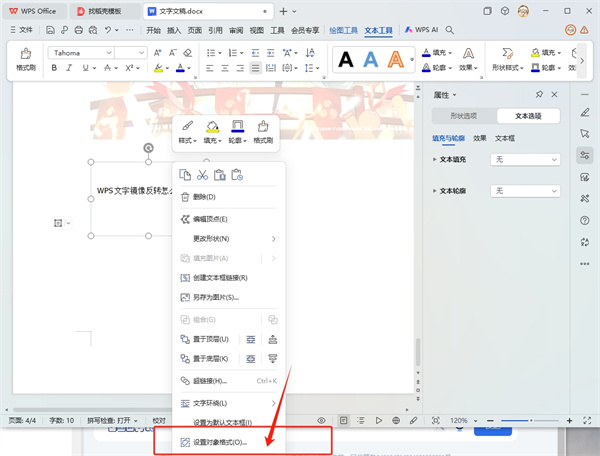Switch to the 形状选项 tab
The height and width of the screenshot is (456, 600).
pyautogui.click(x=464, y=116)
